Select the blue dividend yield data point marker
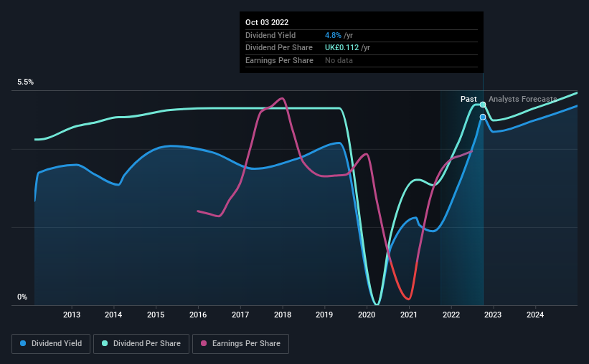The width and height of the screenshot is (589, 364). 483,117
